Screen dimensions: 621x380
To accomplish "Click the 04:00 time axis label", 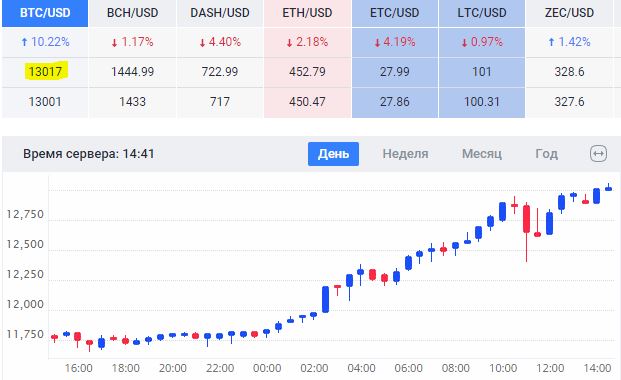I will point(361,368).
